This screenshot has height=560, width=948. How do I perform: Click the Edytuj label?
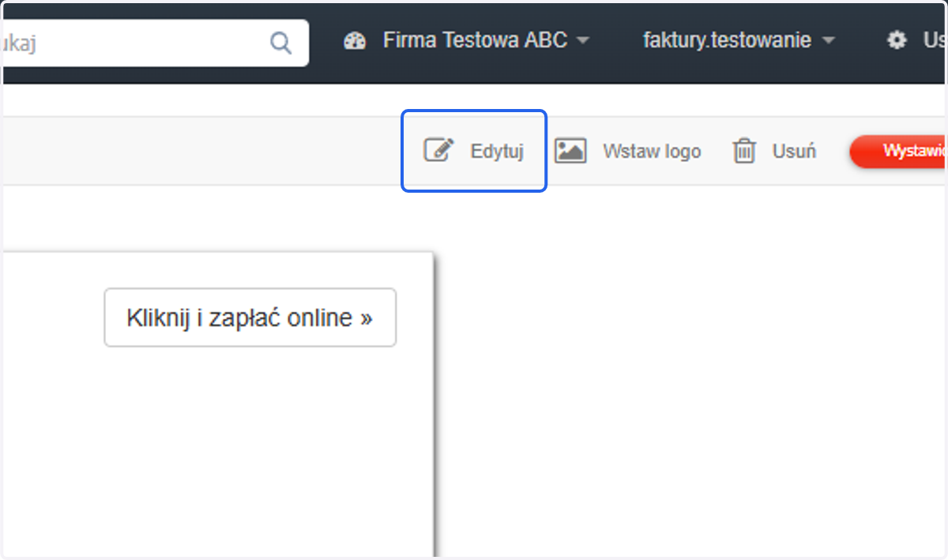click(497, 151)
